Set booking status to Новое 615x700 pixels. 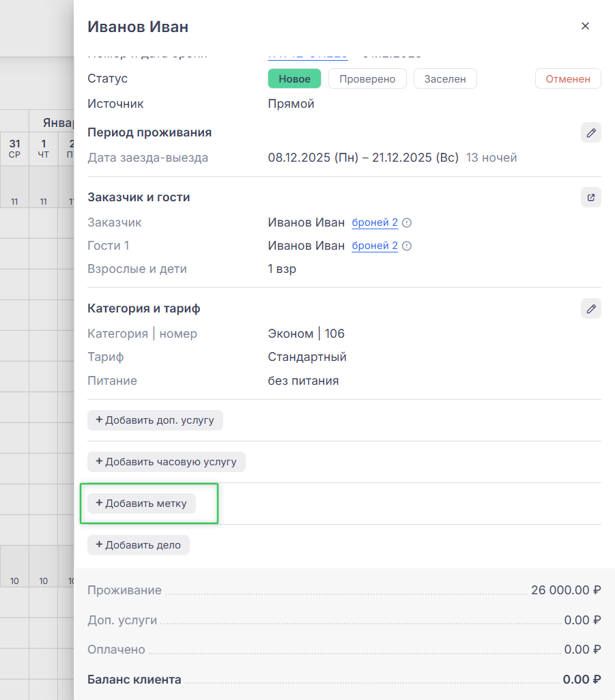294,79
